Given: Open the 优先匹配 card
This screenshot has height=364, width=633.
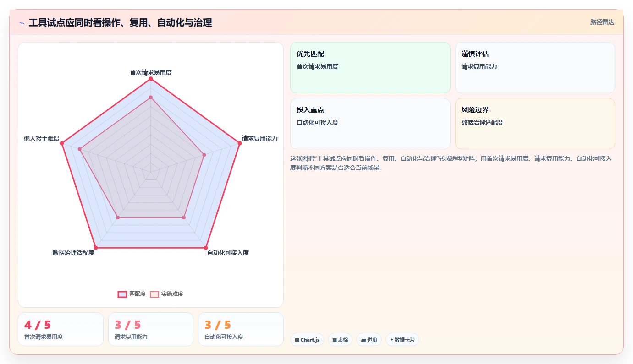Looking at the screenshot, I should (x=370, y=68).
